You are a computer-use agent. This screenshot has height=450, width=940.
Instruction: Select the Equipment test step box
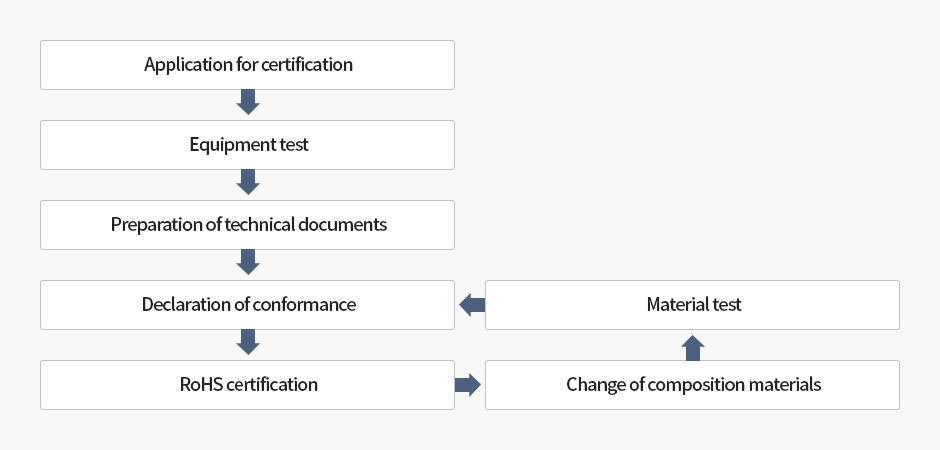coord(247,145)
